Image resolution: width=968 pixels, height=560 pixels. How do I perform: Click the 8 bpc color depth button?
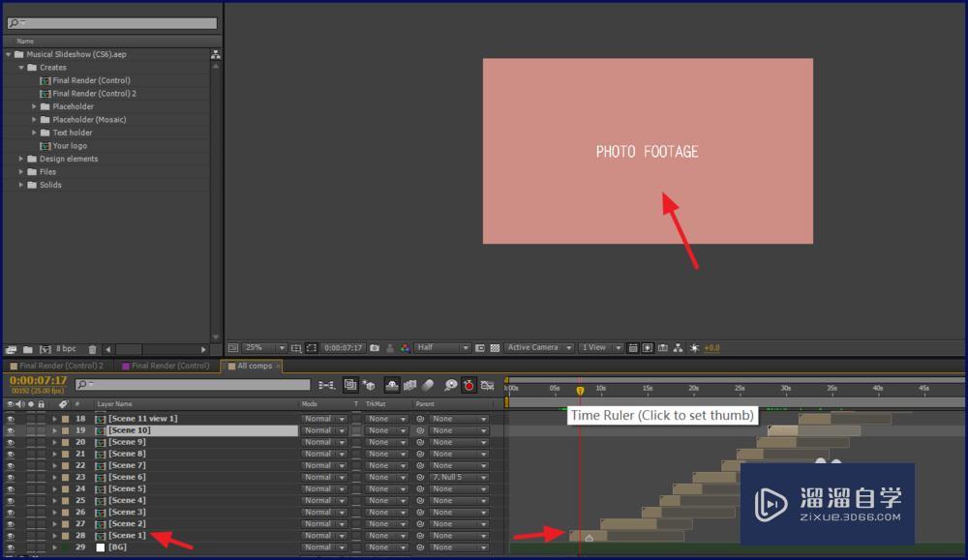coord(67,349)
